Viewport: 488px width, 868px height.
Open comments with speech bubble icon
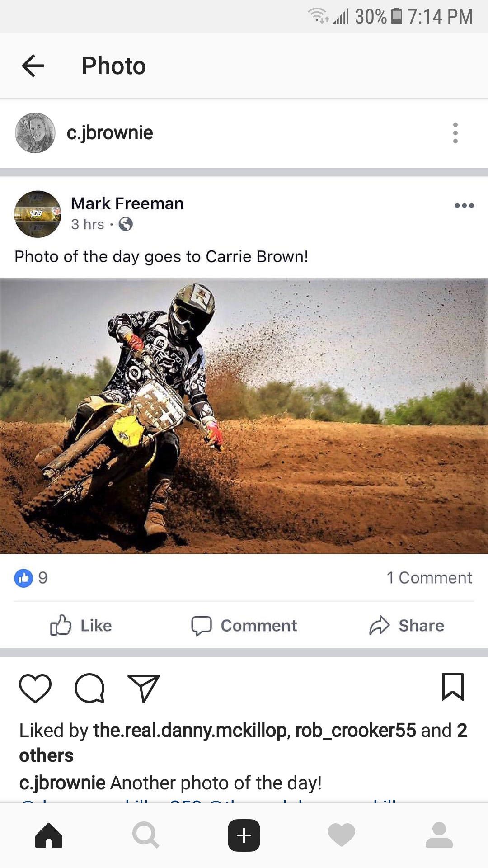[x=90, y=688]
